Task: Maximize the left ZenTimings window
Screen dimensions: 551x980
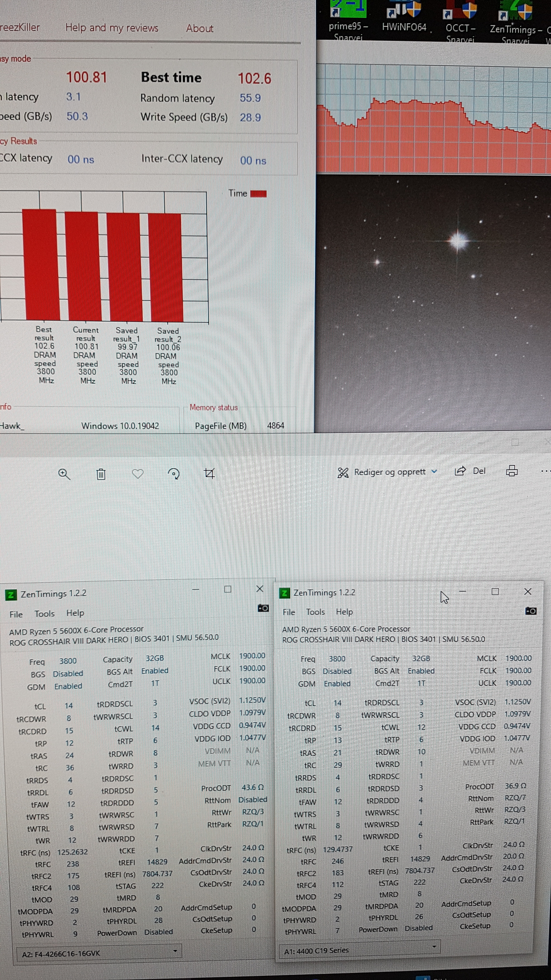Action: (228, 589)
